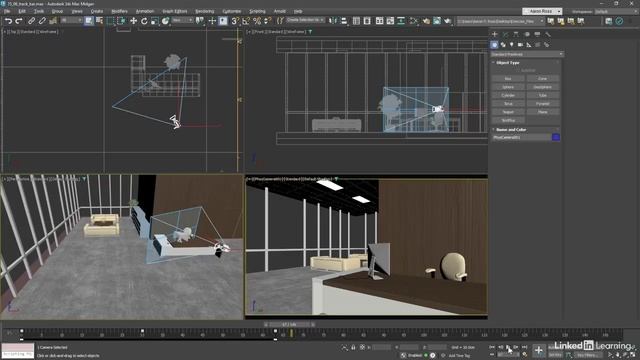Viewport: 640px width, 360px height.
Task: Toggle the Keyboard Shortcut Override button
Action: pyautogui.click(x=223, y=21)
